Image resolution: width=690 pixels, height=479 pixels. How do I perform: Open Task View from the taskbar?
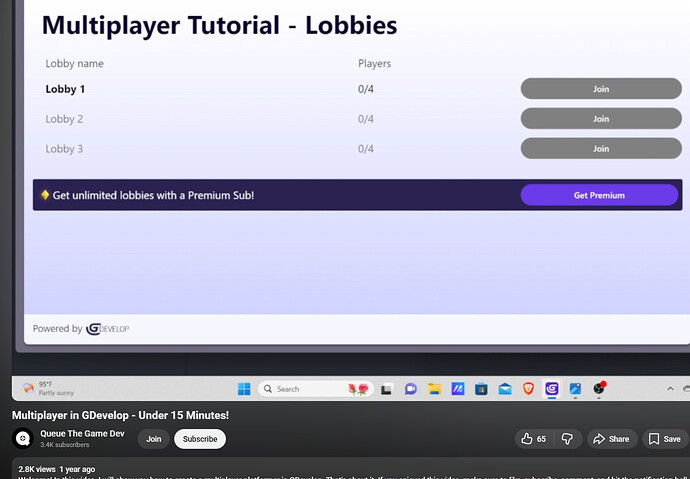tap(384, 388)
